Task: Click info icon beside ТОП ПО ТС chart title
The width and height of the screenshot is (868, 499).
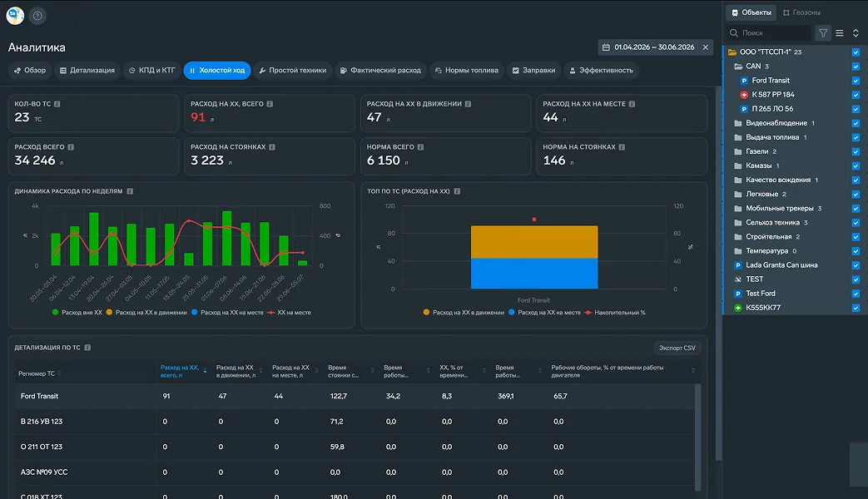Action: tap(457, 191)
